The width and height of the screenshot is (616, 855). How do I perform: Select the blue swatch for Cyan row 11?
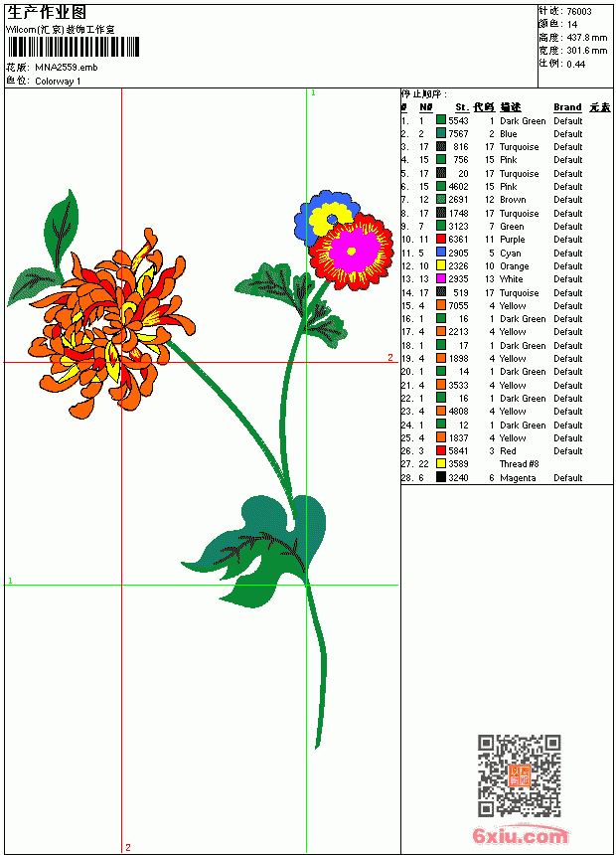(x=441, y=253)
